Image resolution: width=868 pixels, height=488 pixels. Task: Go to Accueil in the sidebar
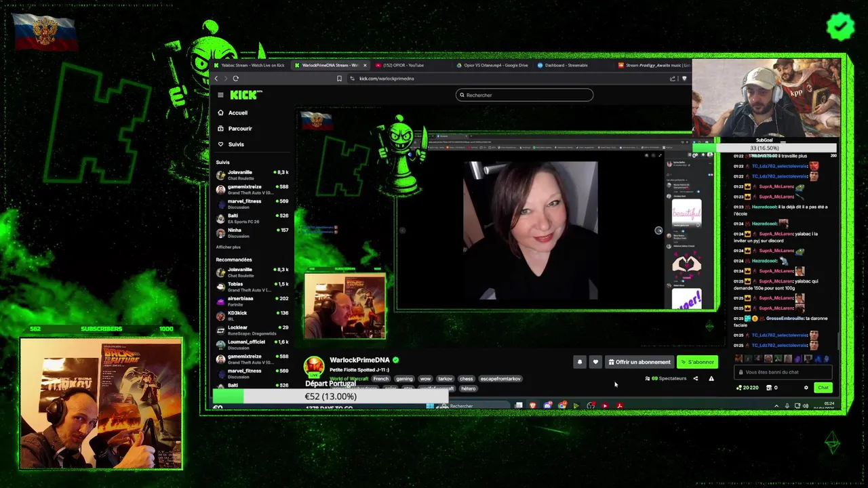tap(233, 113)
